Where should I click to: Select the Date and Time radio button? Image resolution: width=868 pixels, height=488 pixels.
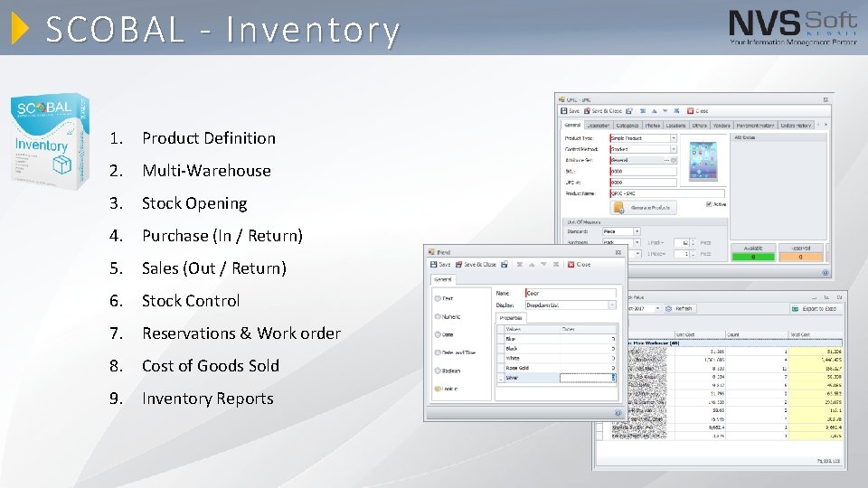pos(438,352)
